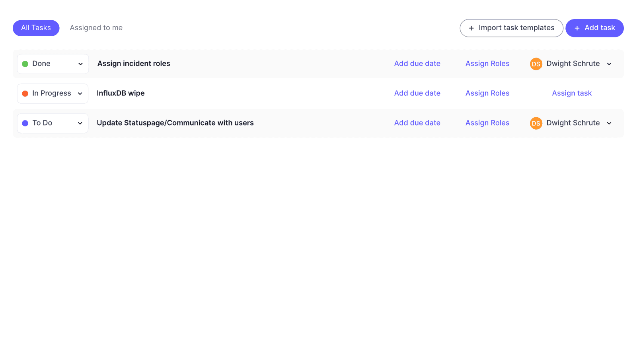The image size is (637, 364).
Task: Open the To Do status selector
Action: [80, 123]
